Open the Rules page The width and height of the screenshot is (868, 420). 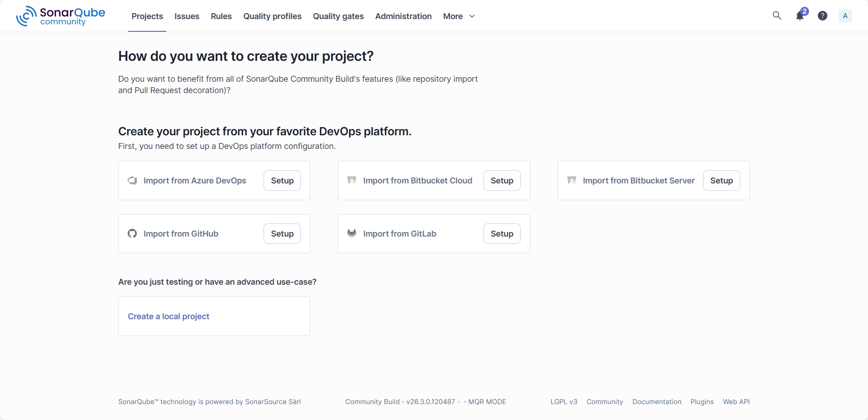point(221,16)
